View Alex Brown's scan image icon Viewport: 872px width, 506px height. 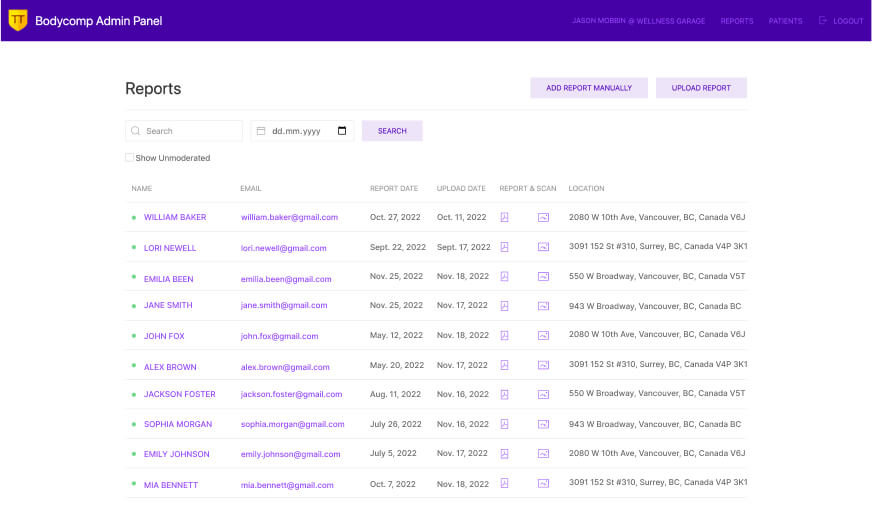click(543, 366)
